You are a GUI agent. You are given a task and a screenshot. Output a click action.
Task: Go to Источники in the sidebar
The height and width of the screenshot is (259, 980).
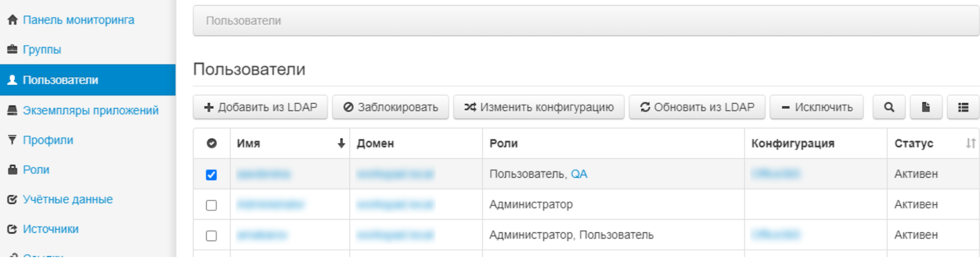point(50,229)
